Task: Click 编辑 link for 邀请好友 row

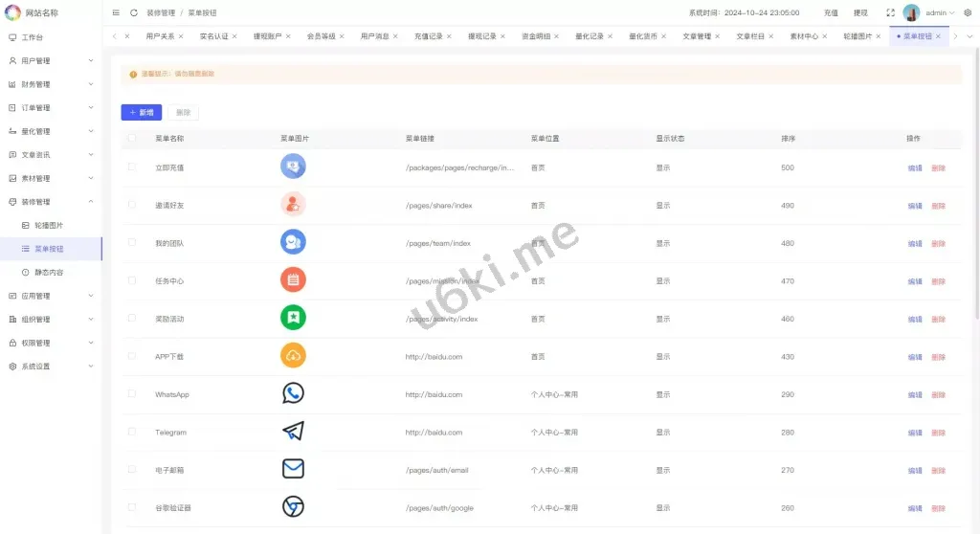Action: 915,206
